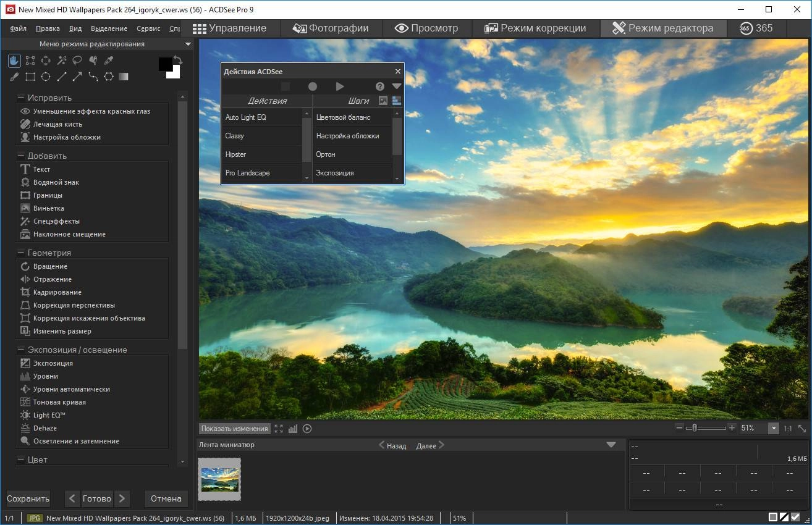The width and height of the screenshot is (812, 525).
Task: Switch to Режим коррекции tab
Action: [535, 28]
